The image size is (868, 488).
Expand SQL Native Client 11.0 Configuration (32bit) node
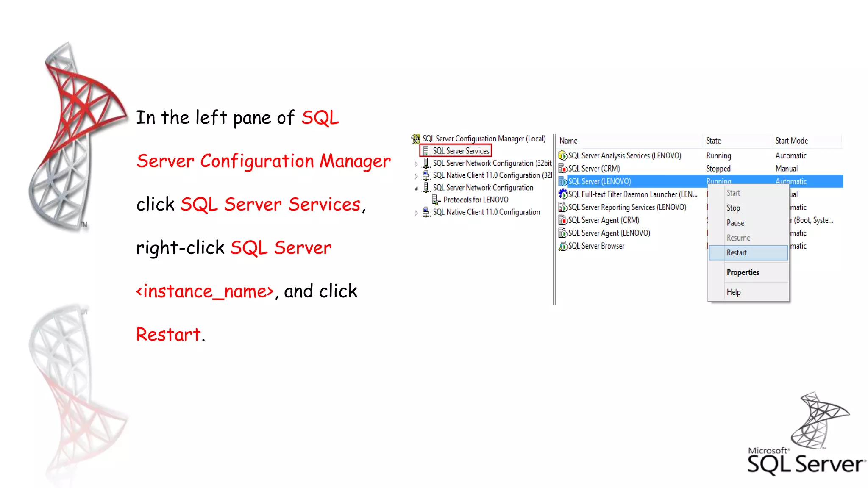pos(416,176)
